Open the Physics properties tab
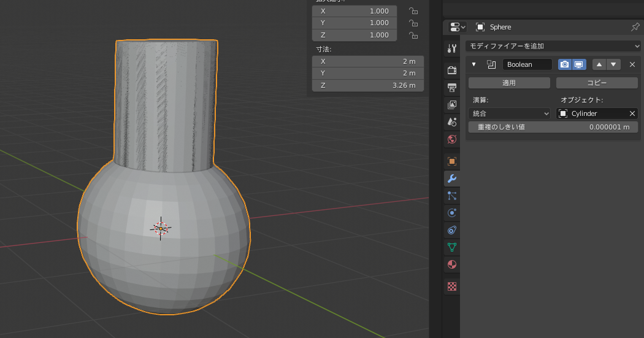The width and height of the screenshot is (644, 338). [x=452, y=213]
